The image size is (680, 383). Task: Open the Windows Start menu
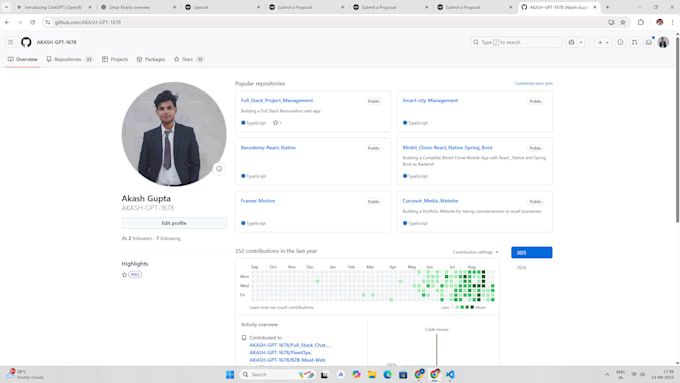[230, 374]
